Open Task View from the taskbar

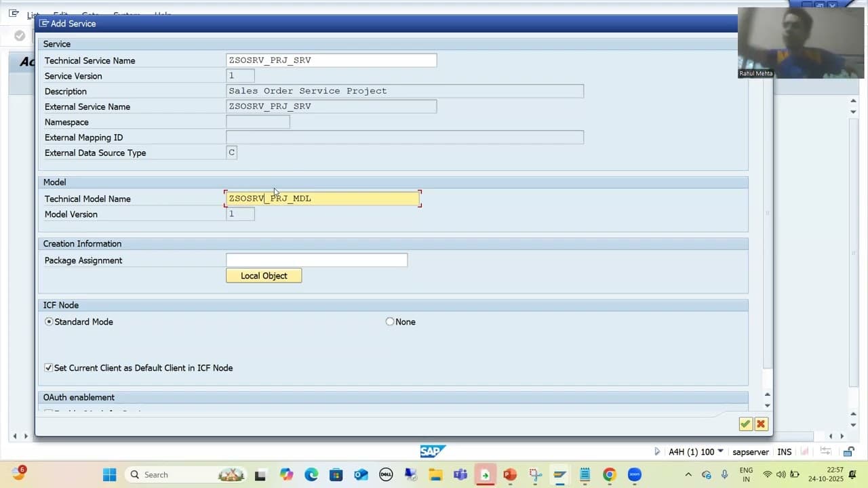coord(260,475)
